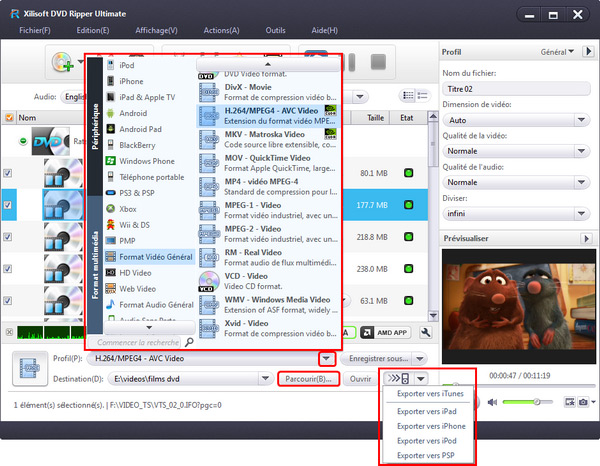Choose iPad & Apple TV category
The image size is (600, 466).
[149, 97]
